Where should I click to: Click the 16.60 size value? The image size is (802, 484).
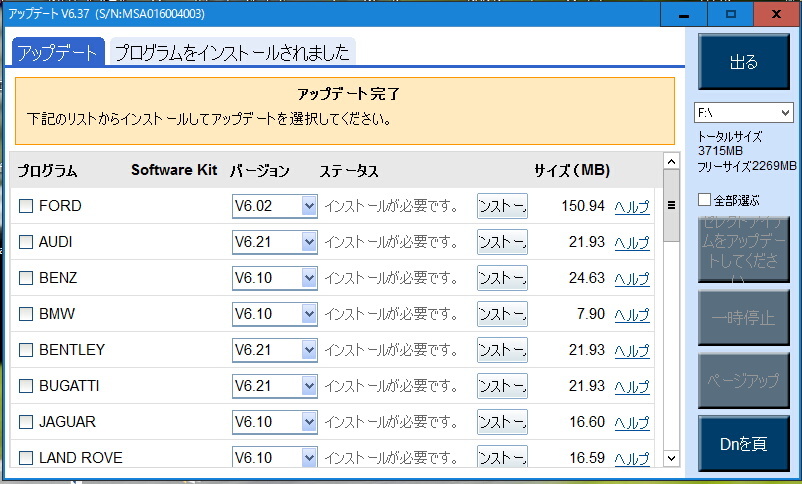[587, 422]
